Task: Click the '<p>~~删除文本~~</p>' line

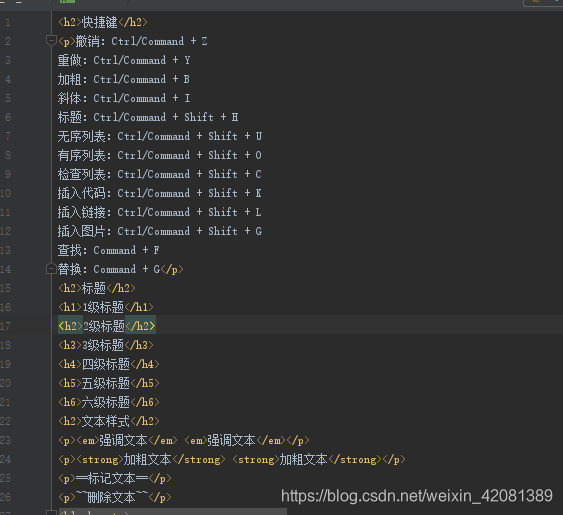Action: point(115,497)
